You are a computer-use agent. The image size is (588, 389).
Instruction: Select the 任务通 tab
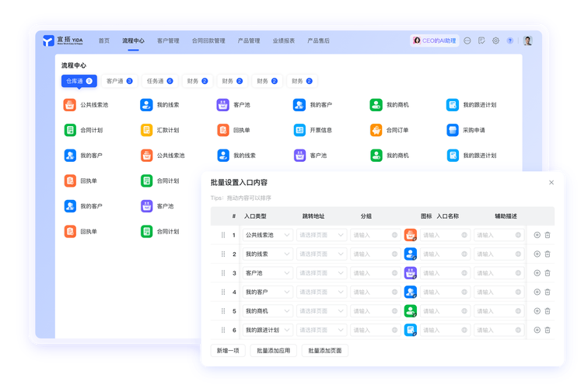pos(159,81)
